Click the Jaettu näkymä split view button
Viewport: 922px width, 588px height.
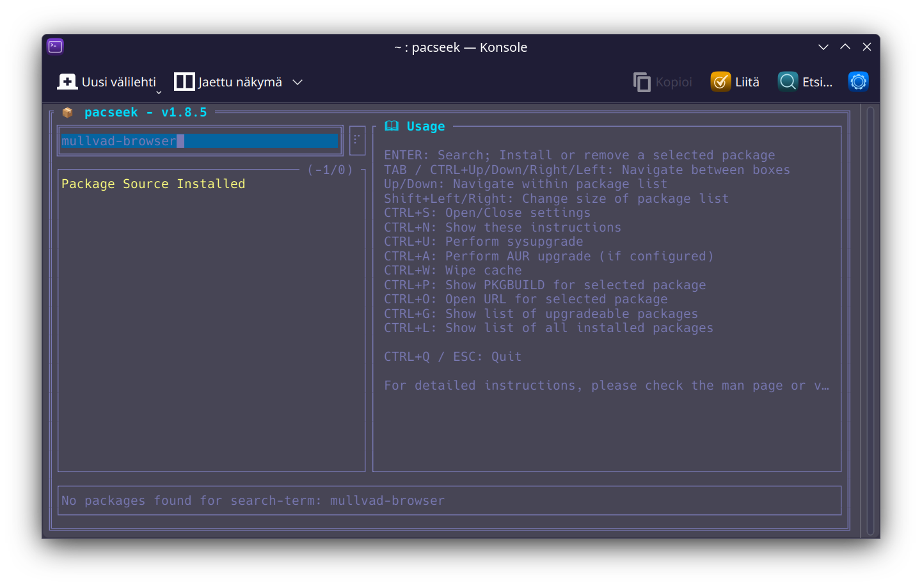pos(228,82)
